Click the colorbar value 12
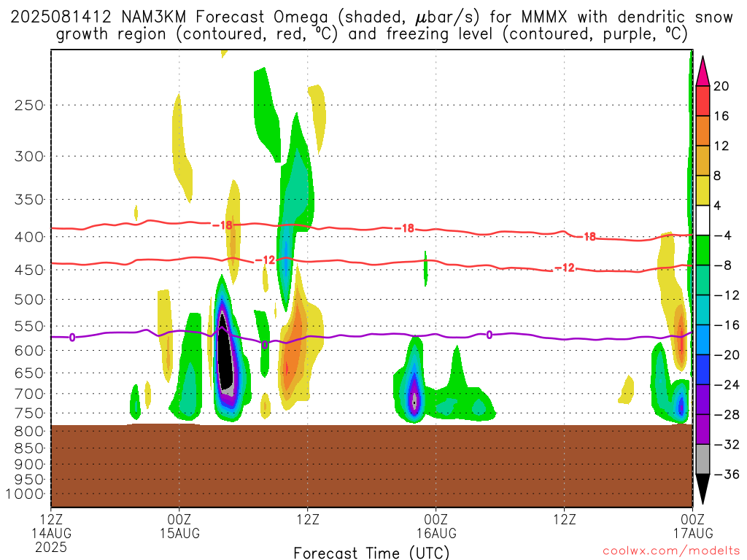 (721, 146)
